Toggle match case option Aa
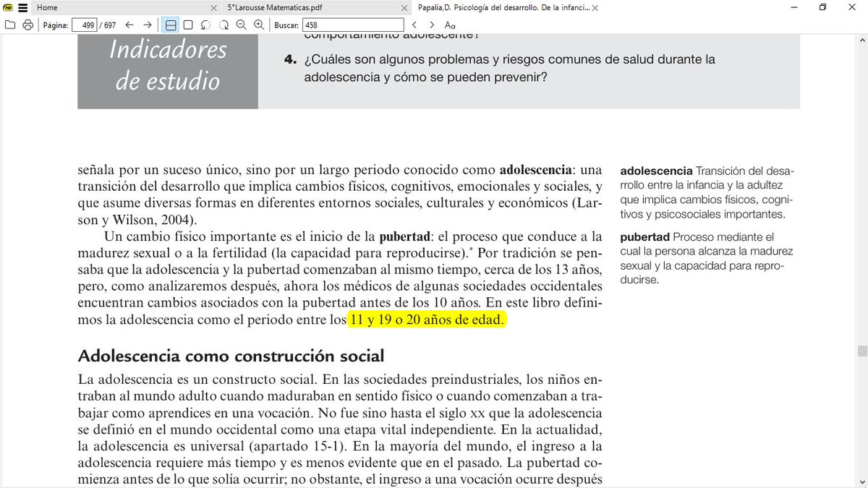Screen dimensions: 868x488 tap(450, 25)
